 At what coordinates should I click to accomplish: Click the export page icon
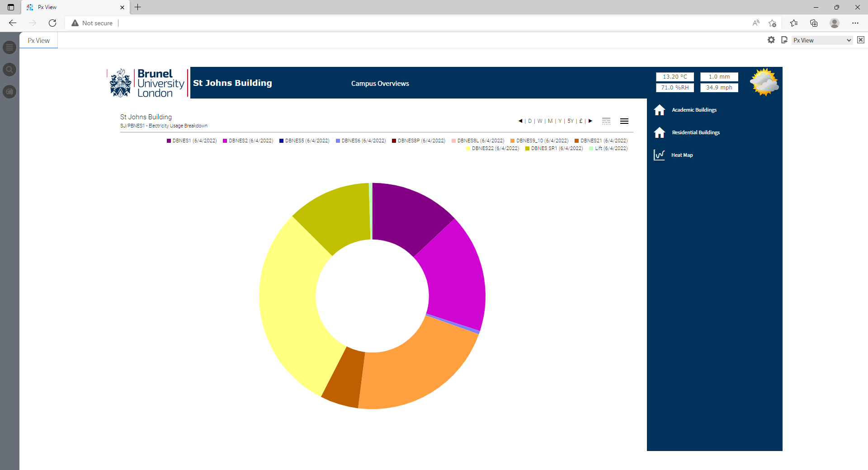(x=784, y=40)
